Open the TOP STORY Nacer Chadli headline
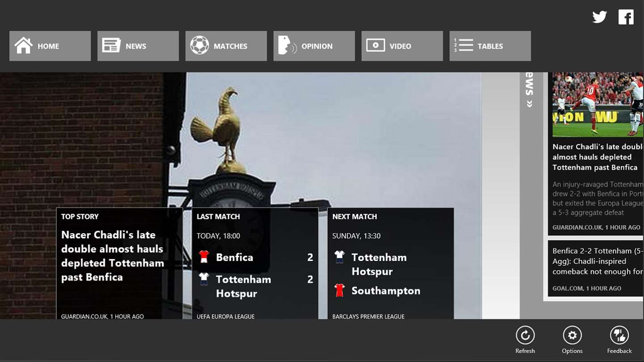The image size is (644, 362). coord(113,256)
